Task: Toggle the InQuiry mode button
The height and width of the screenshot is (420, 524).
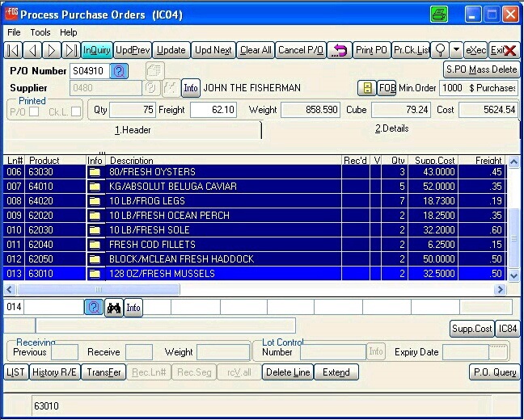Action: (97, 50)
